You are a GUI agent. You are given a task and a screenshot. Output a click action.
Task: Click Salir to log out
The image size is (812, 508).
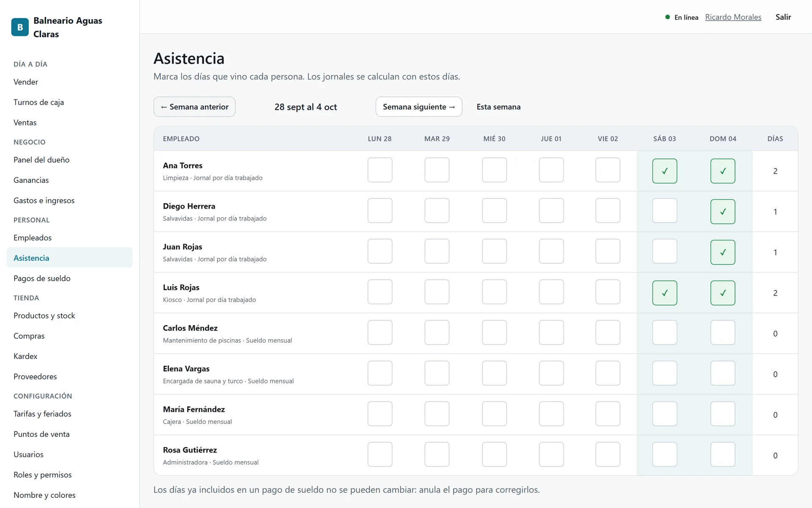pyautogui.click(x=783, y=17)
